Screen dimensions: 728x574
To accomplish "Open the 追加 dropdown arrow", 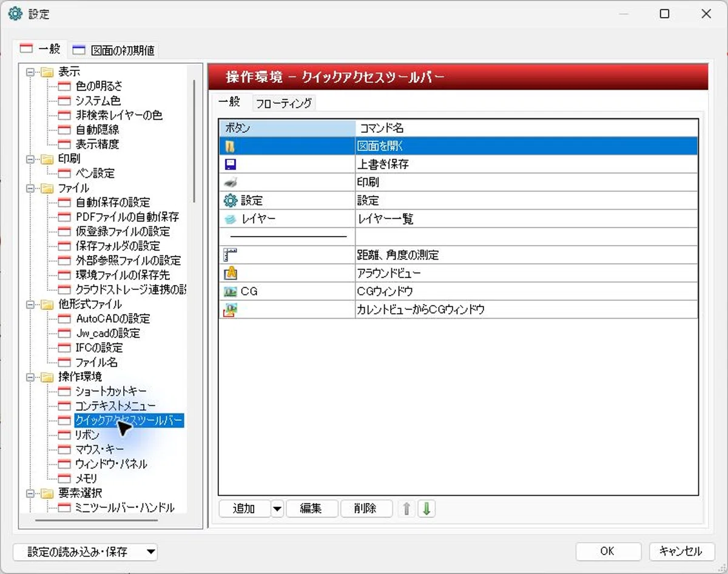I will pos(277,508).
